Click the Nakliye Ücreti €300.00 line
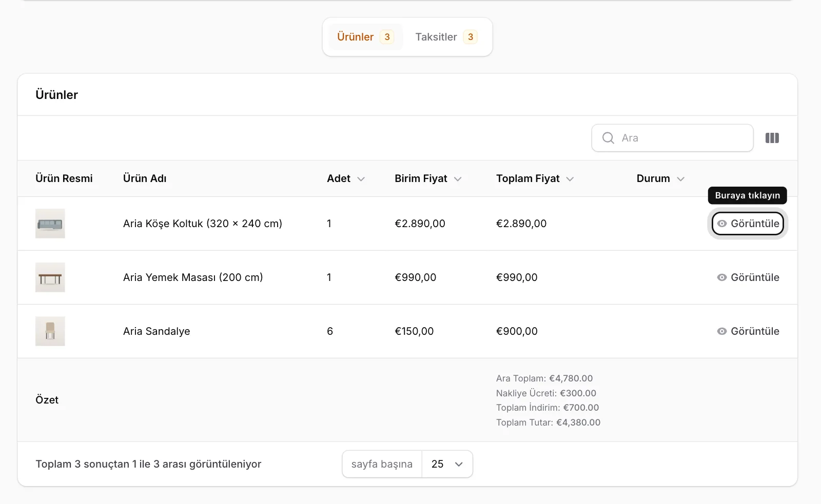This screenshot has height=504, width=821. coord(546,393)
